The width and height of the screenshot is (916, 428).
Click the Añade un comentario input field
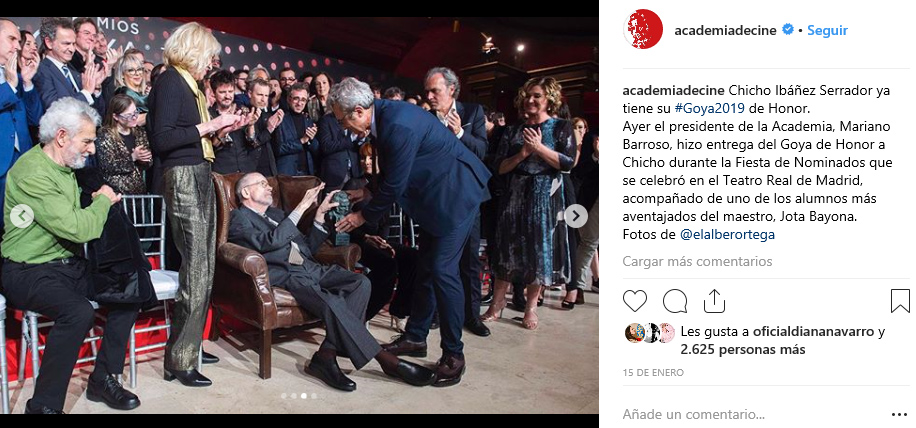click(754, 415)
